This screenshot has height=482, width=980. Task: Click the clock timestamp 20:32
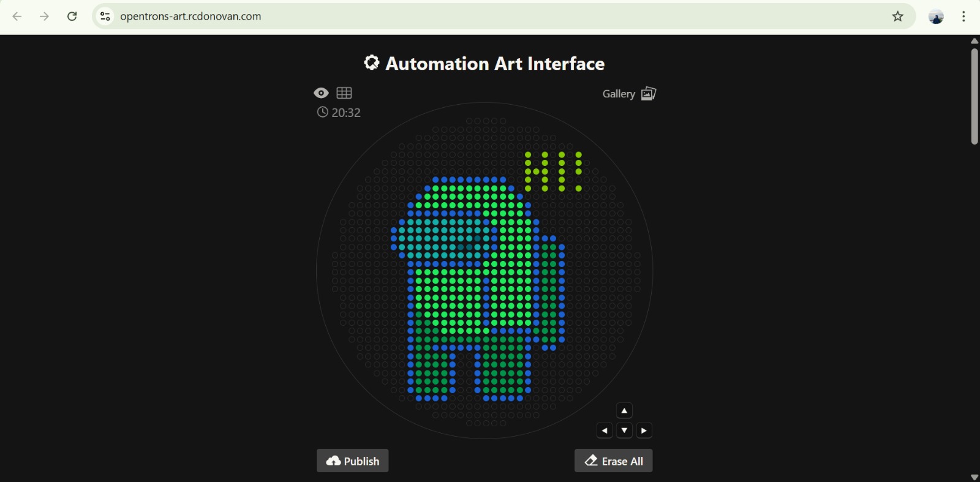[339, 113]
